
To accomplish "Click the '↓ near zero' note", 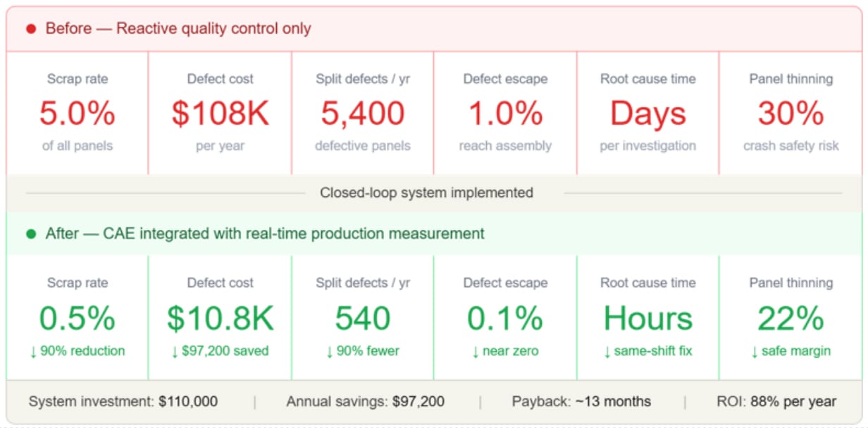I will [x=505, y=351].
